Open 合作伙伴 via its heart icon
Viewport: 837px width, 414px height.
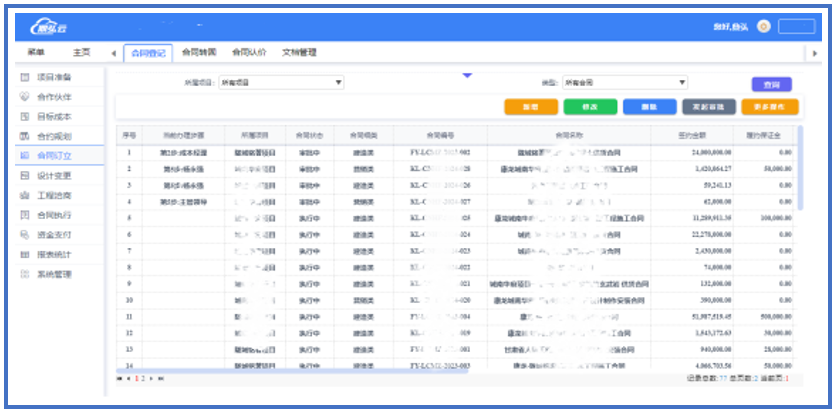pyautogui.click(x=25, y=97)
